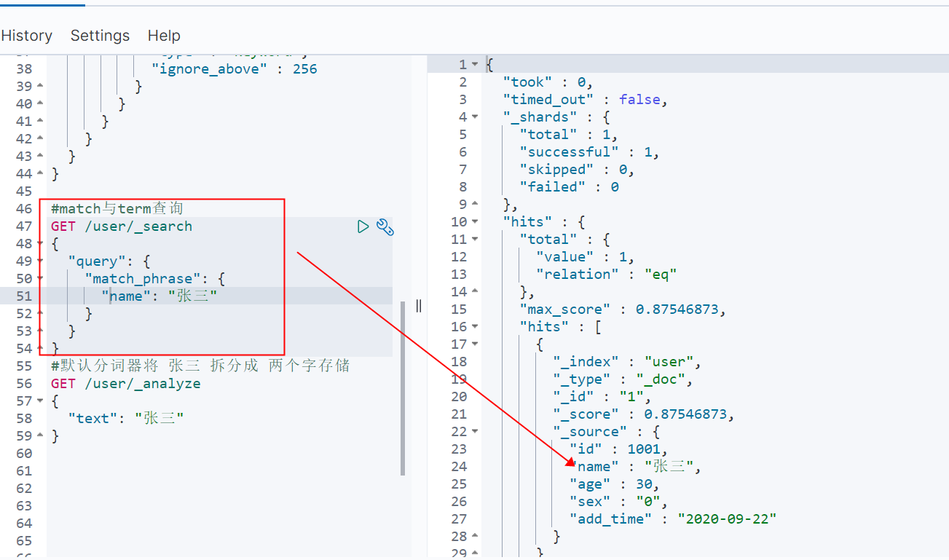Click "sex" : "0" in the response

pos(619,502)
